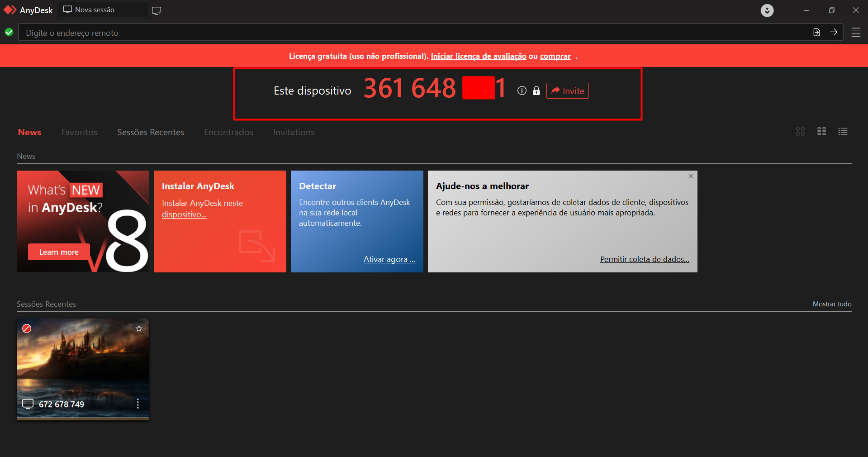Restore down the AnyDesk window

[831, 10]
